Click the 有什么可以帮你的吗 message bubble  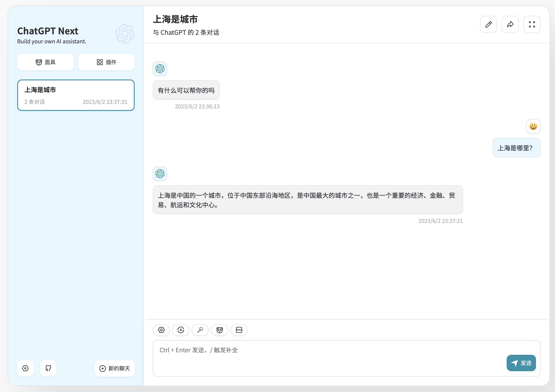186,90
